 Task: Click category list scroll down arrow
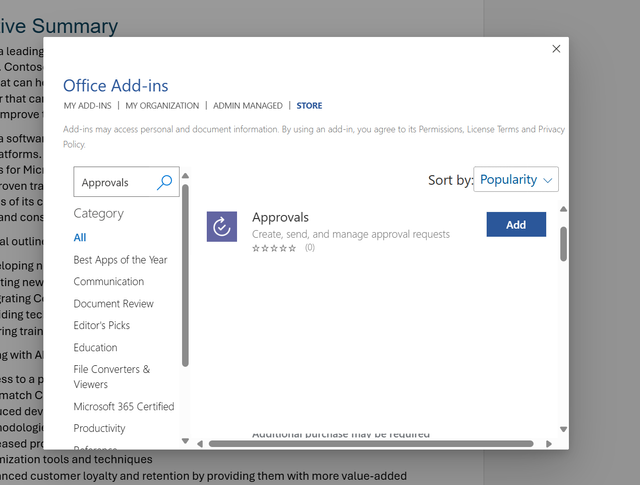pyautogui.click(x=185, y=441)
